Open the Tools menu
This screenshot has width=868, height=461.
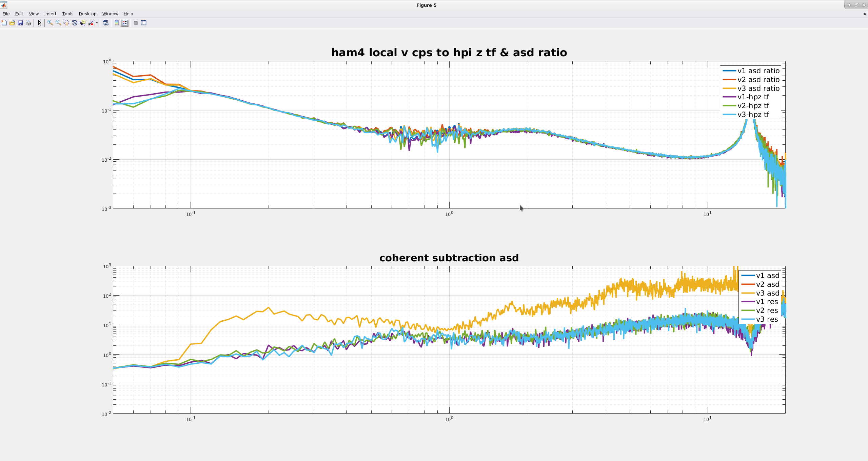tap(68, 14)
